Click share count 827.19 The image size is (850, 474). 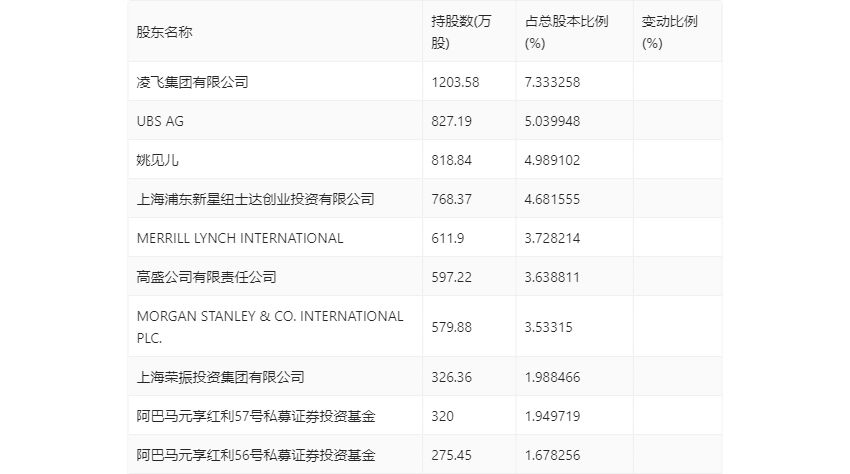[x=452, y=121]
